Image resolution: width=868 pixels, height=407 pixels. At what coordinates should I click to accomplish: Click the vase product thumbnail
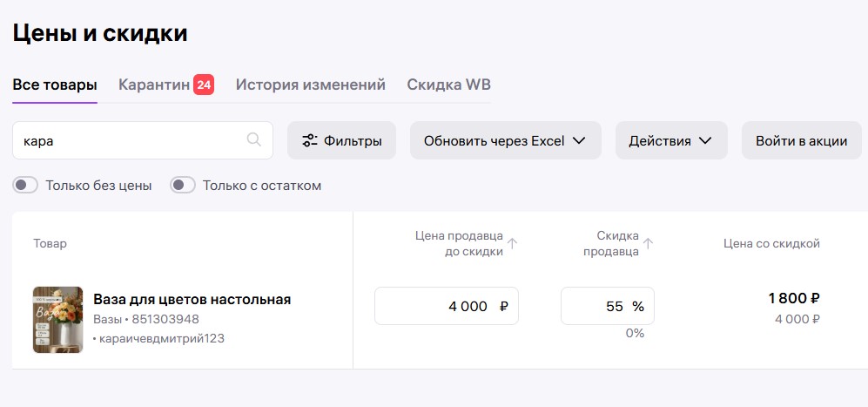point(57,319)
